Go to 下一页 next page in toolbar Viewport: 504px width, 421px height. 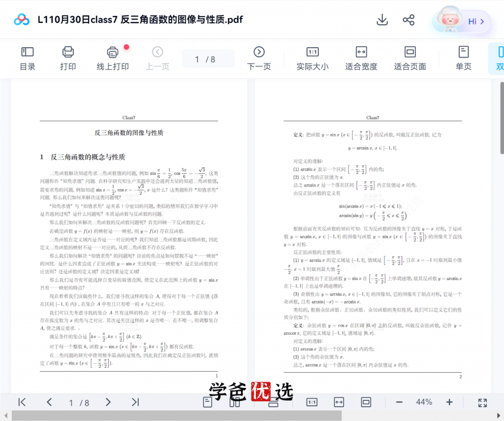pos(259,59)
